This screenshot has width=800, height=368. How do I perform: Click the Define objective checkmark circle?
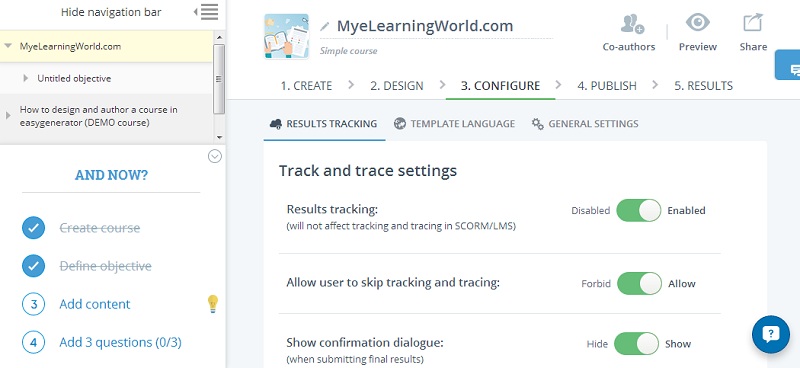point(34,266)
